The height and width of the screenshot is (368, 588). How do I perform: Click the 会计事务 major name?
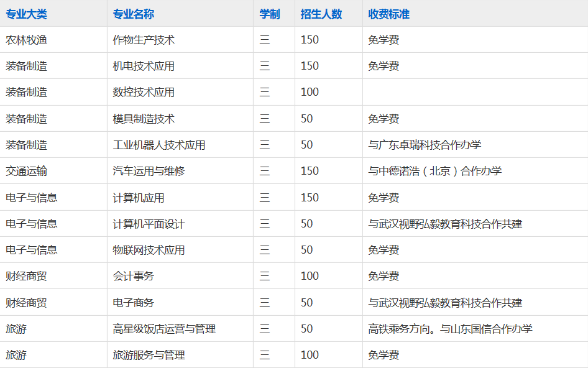coord(134,276)
